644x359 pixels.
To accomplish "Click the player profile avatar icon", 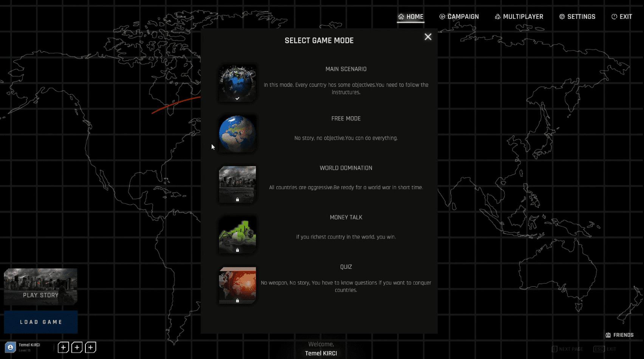I will (10, 347).
